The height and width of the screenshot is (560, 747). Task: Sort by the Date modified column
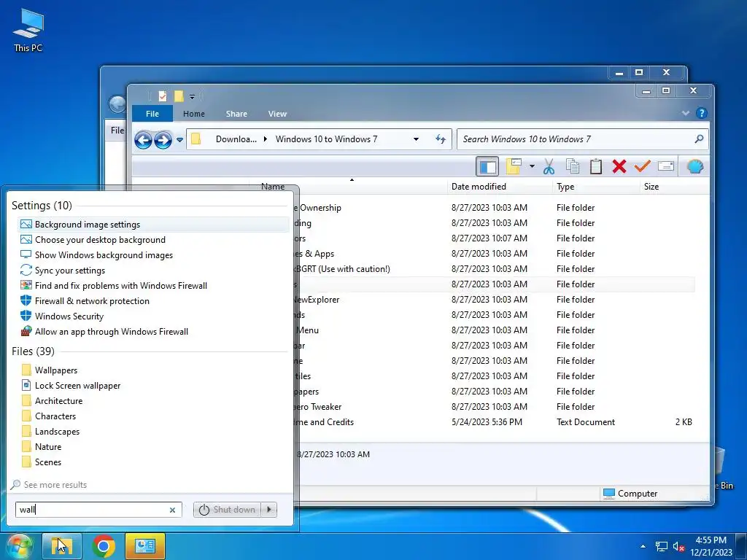[479, 187]
